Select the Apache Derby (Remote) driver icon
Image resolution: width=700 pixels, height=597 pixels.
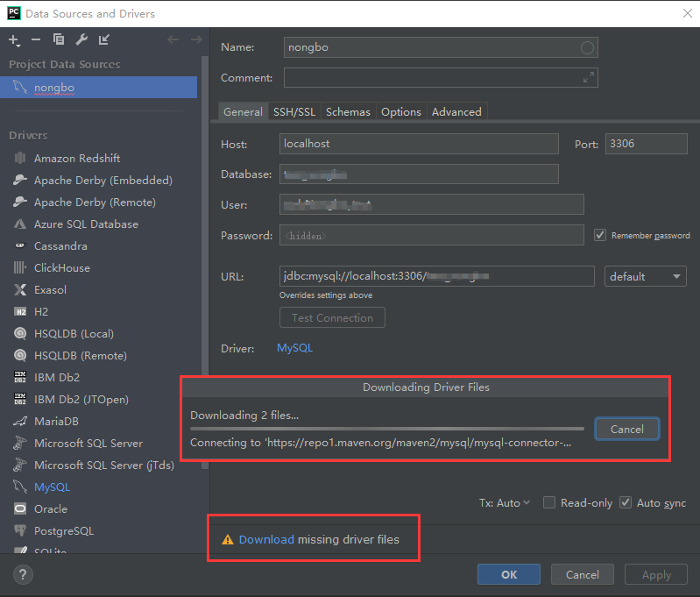[19, 202]
